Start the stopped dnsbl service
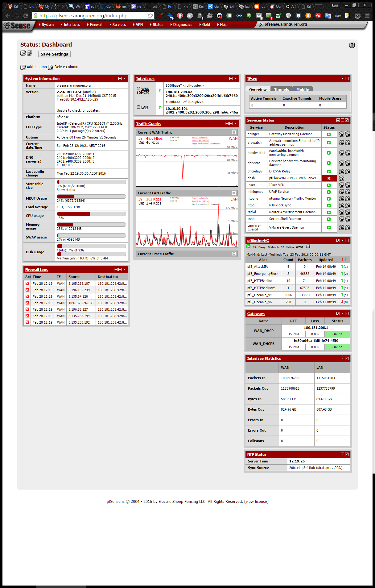 tap(341, 178)
